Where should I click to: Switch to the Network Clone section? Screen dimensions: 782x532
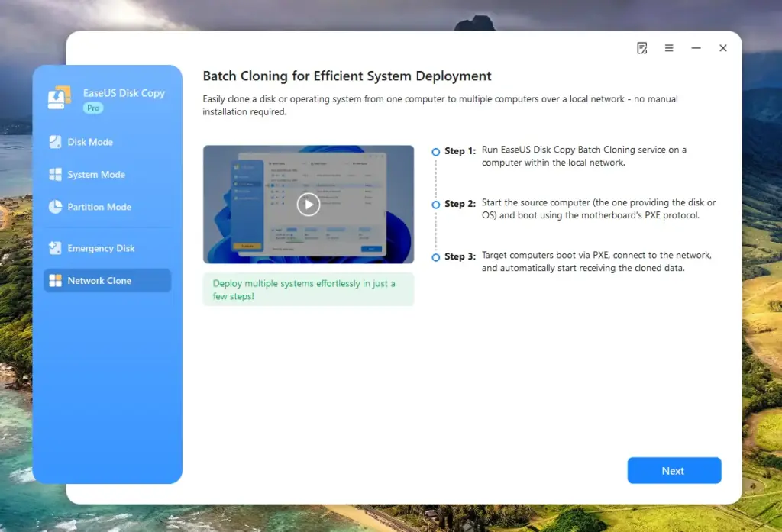coord(107,280)
